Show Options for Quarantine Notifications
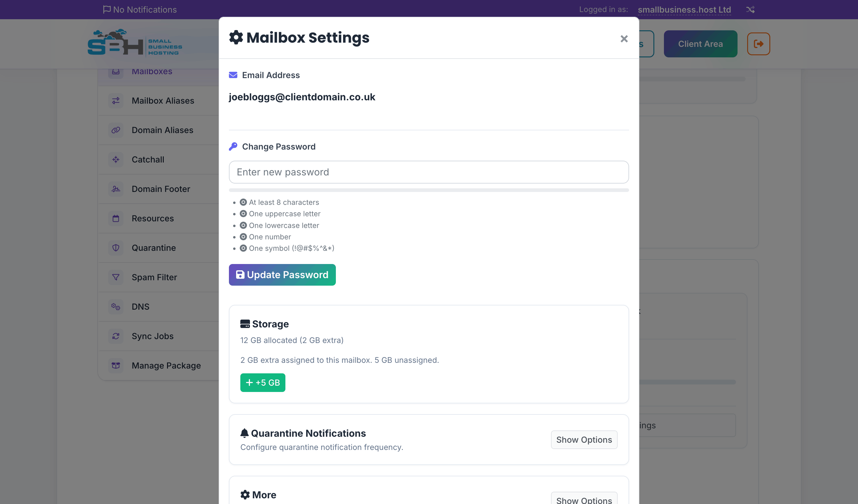Viewport: 858px width, 504px height. pos(584,440)
